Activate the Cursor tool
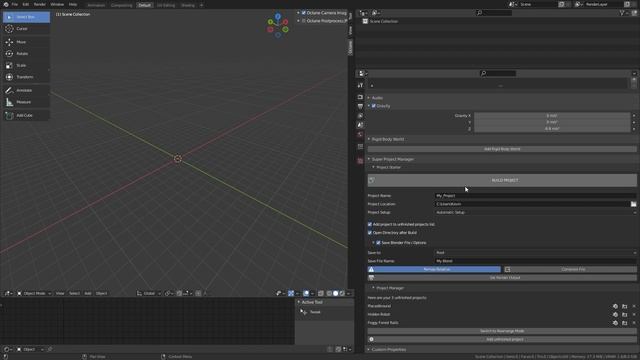The width and height of the screenshot is (640, 360). click(x=26, y=29)
